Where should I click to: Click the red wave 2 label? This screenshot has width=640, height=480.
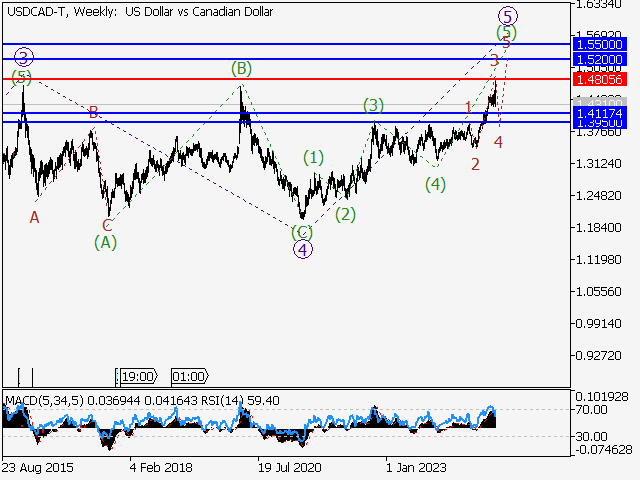(475, 164)
